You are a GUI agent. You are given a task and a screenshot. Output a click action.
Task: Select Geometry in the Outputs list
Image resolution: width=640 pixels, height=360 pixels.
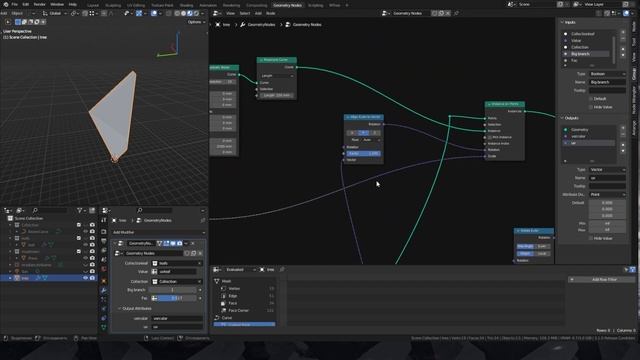[x=589, y=130]
